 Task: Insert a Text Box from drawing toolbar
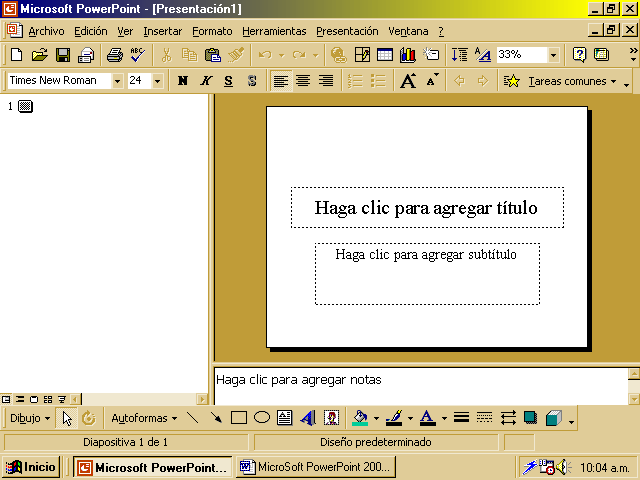(284, 418)
